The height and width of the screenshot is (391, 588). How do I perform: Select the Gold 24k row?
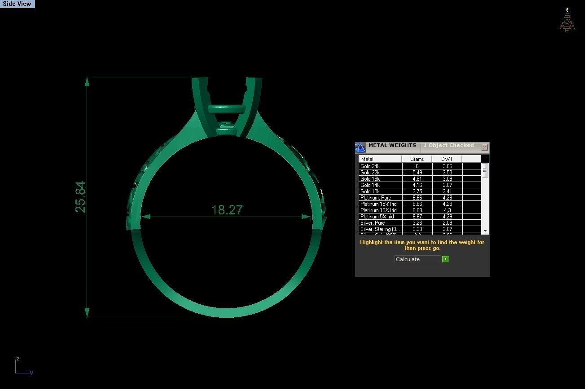tap(420, 166)
